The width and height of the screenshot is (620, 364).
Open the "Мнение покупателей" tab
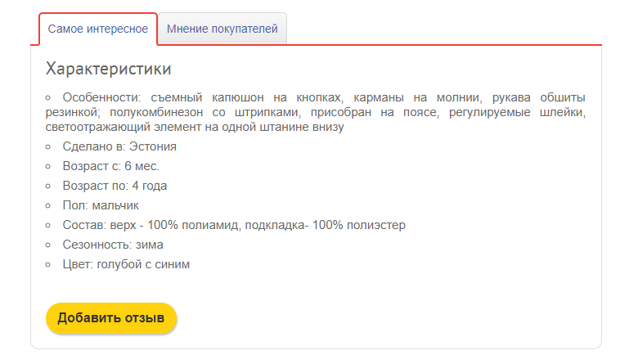coord(222,29)
